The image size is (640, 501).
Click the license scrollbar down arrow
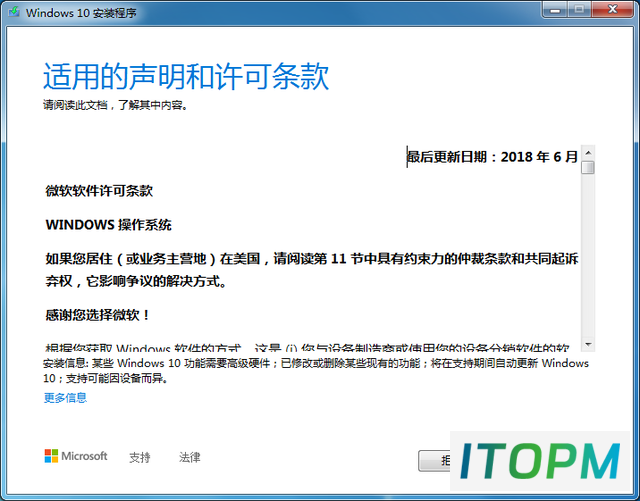[588, 344]
